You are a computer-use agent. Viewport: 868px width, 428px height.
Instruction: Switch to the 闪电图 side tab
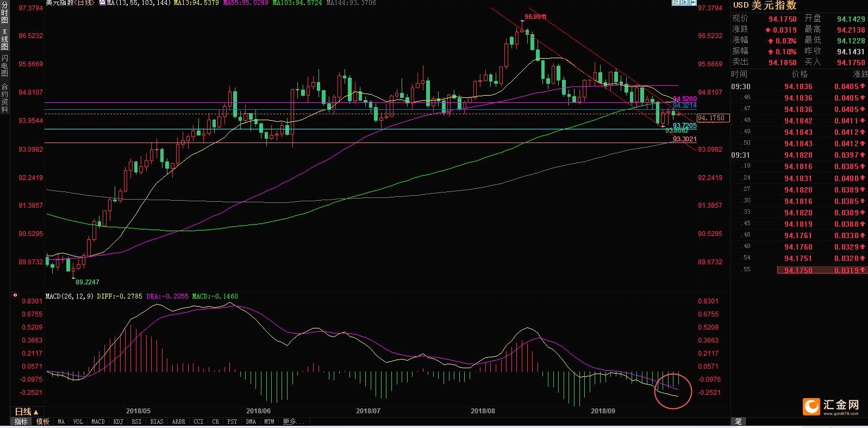5,65
